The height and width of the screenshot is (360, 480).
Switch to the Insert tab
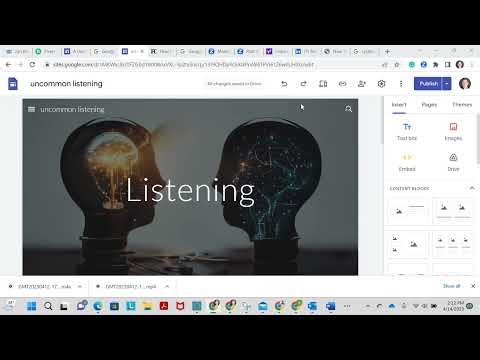(x=399, y=105)
